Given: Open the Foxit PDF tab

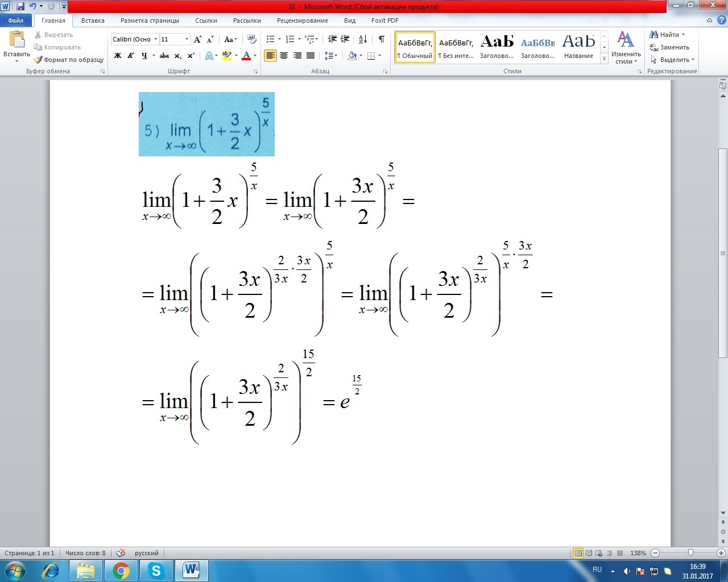Looking at the screenshot, I should pos(385,20).
